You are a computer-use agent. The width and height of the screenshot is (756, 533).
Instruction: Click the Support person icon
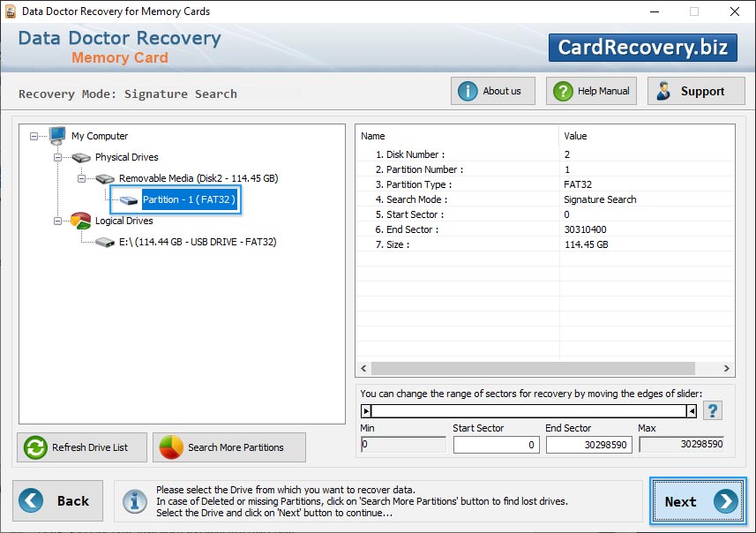point(664,91)
